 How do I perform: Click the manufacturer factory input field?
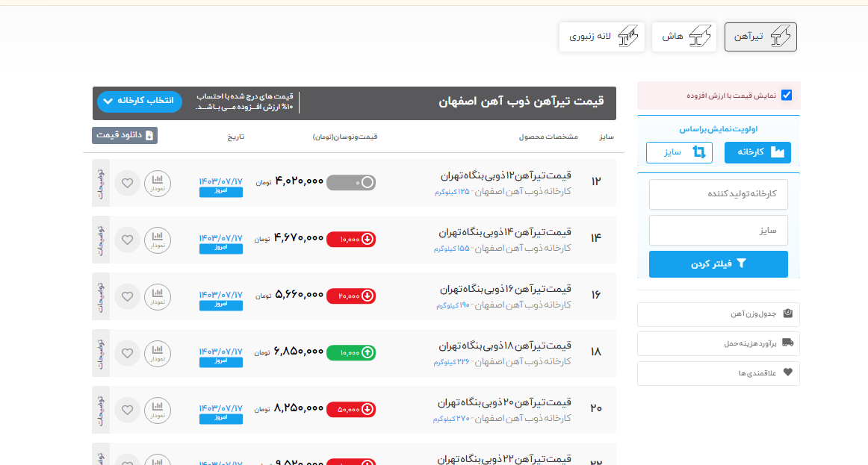tap(718, 194)
